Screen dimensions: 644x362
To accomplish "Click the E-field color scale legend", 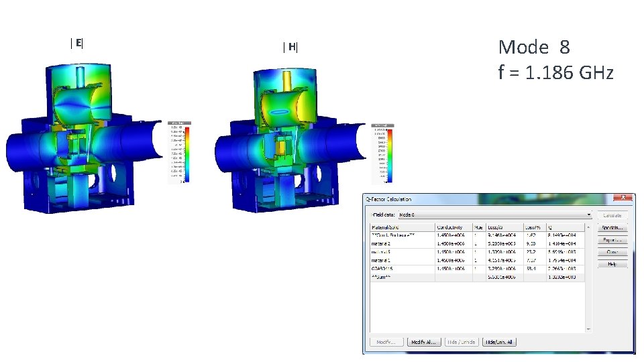I will pyautogui.click(x=180, y=152).
